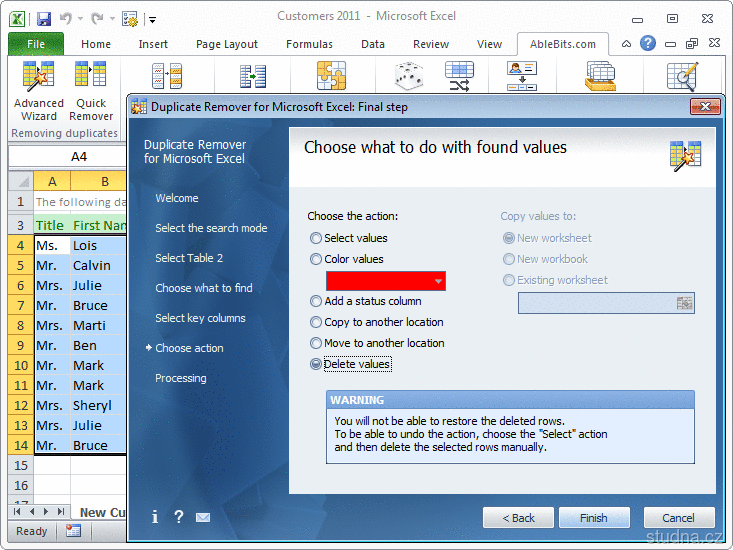The height and width of the screenshot is (550, 733).
Task: Select the Add a status column option
Action: (316, 301)
